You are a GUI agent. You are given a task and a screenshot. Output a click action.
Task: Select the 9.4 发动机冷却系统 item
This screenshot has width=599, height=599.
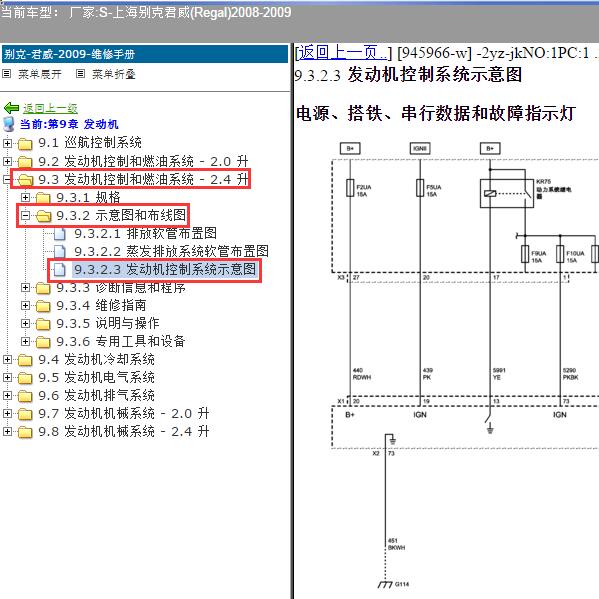[96, 359]
